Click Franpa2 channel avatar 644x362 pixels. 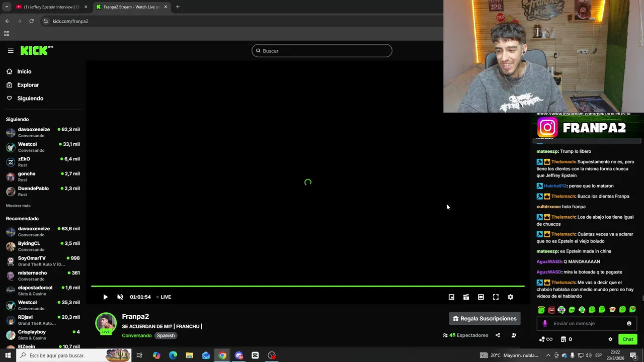tap(106, 323)
